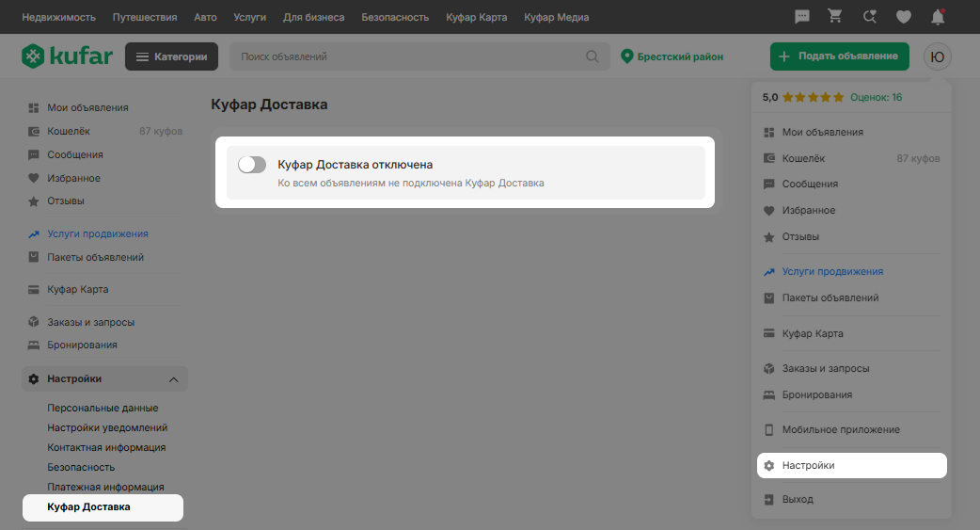980x530 pixels.
Task: Click Бронирования bed icon in dropdown menu
Action: [769, 394]
